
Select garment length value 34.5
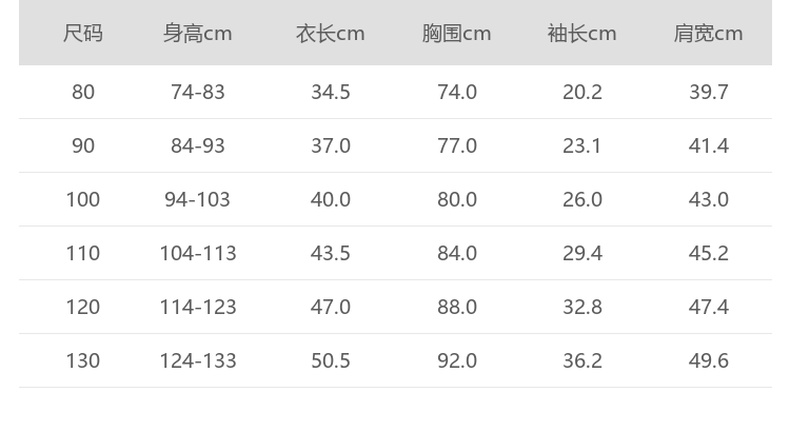(330, 92)
